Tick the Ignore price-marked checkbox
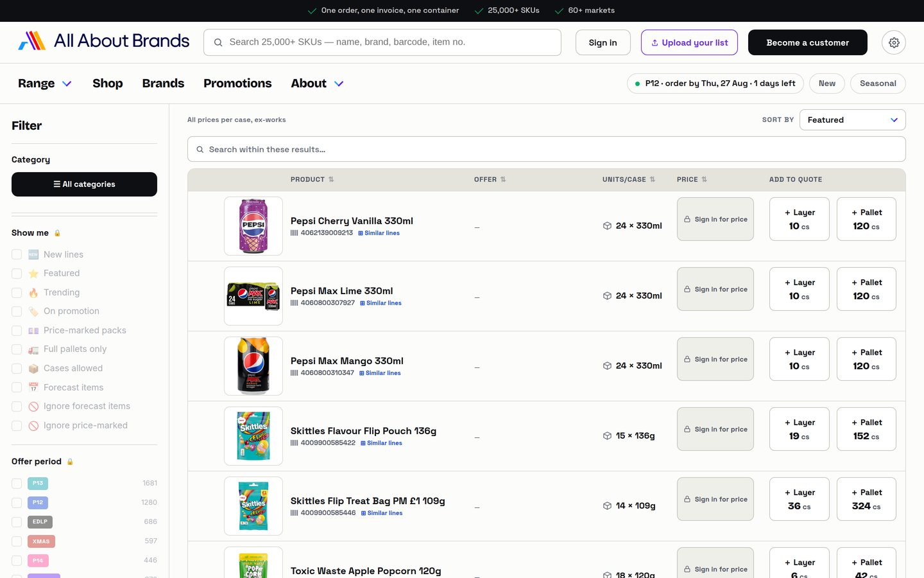Image resolution: width=924 pixels, height=578 pixels. click(17, 426)
